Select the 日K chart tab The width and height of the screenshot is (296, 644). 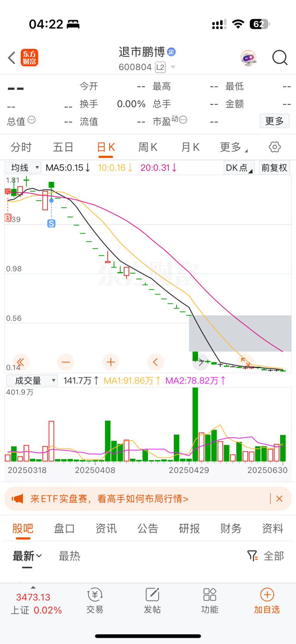coord(106,147)
